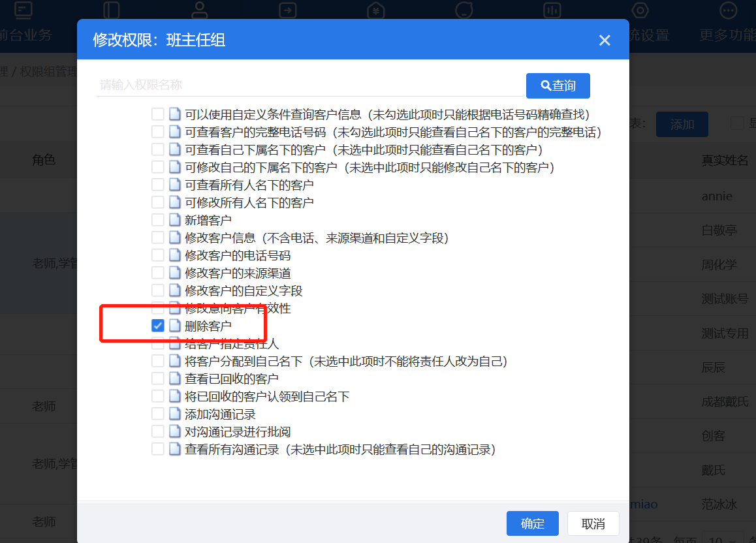Check 查看所有沟通记录 checkbox

click(157, 449)
